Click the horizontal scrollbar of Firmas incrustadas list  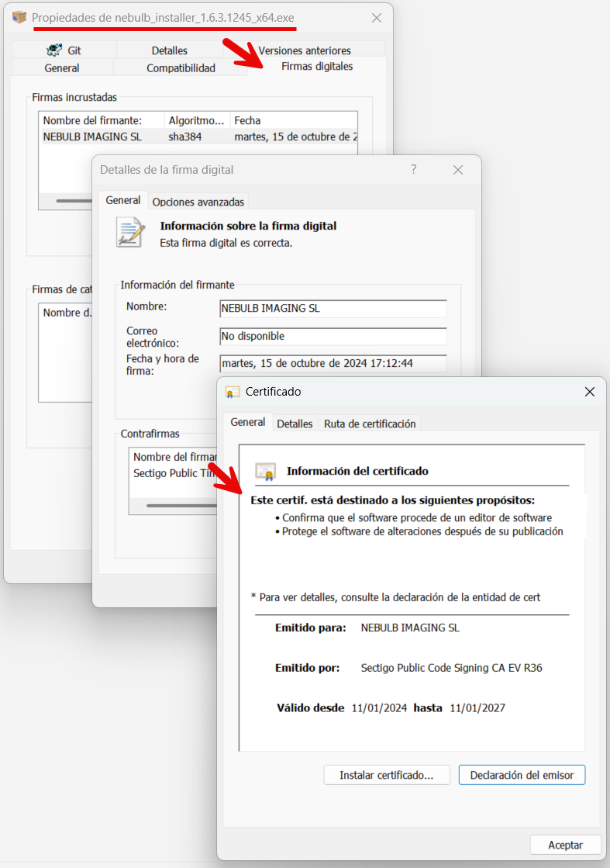tap(74, 201)
